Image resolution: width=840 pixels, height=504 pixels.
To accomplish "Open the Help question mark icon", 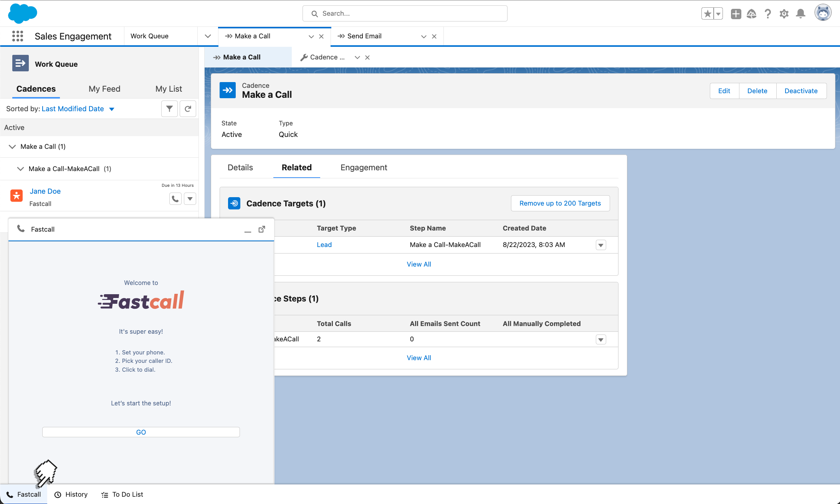I will point(767,14).
